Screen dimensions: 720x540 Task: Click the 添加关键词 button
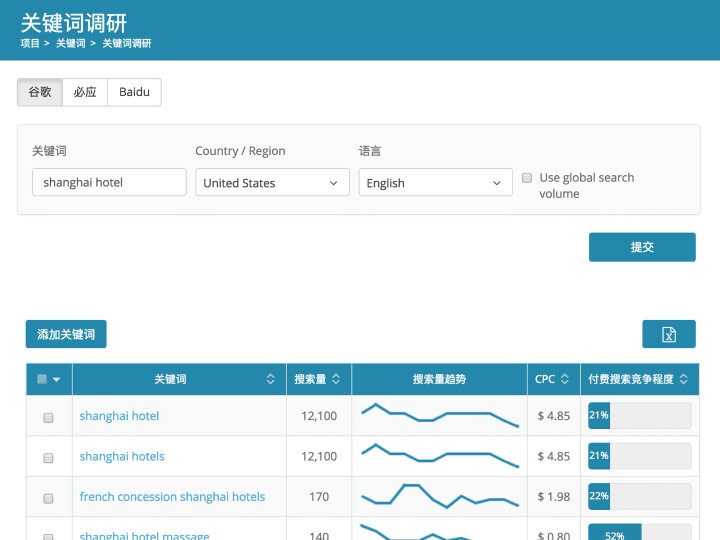[66, 334]
